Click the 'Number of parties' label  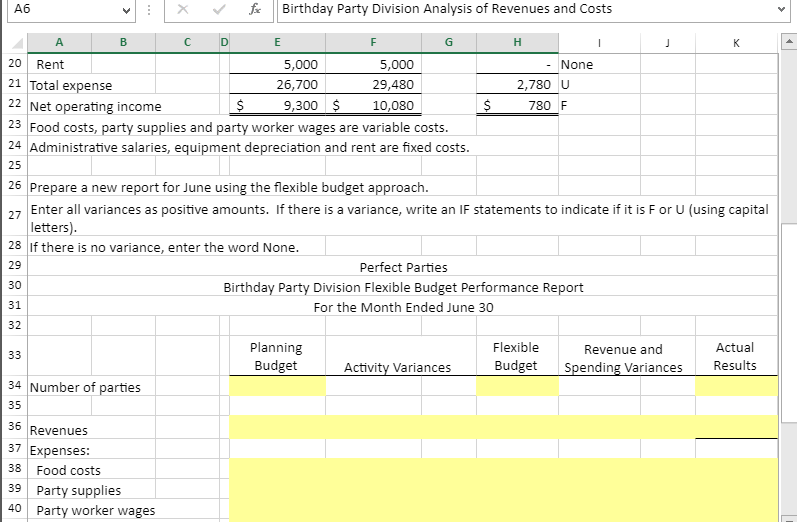85,387
